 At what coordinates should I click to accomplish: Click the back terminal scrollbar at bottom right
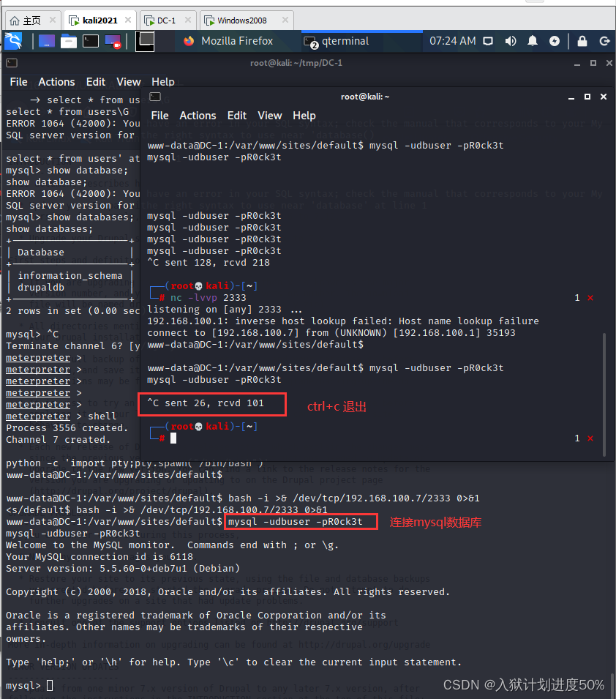(x=613, y=687)
